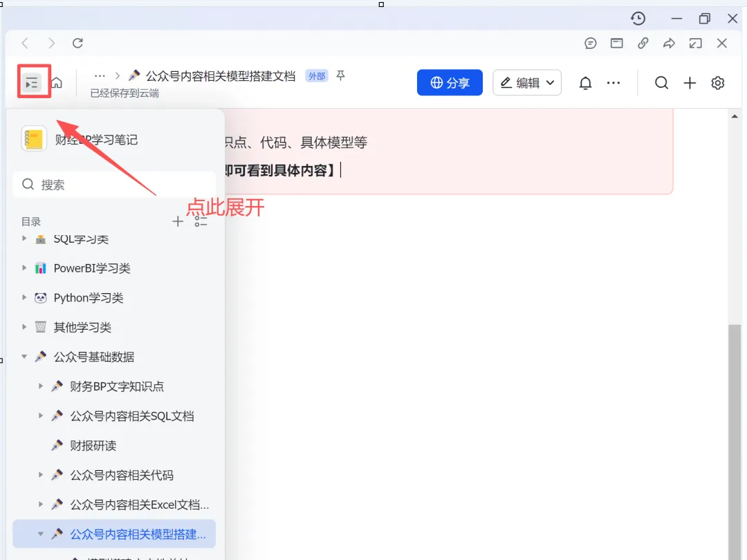Expand 公众号内容相关代码 node
Image resolution: width=747 pixels, height=560 pixels.
(x=41, y=475)
